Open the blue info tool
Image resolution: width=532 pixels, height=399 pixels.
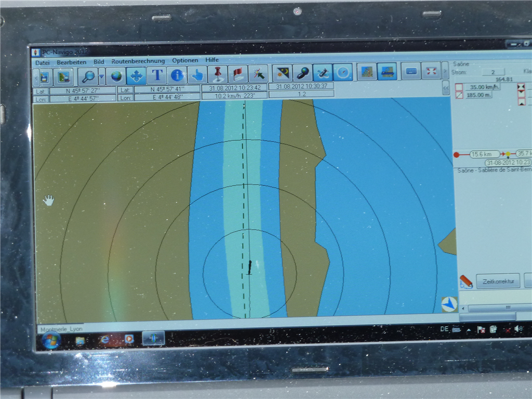[x=177, y=75]
